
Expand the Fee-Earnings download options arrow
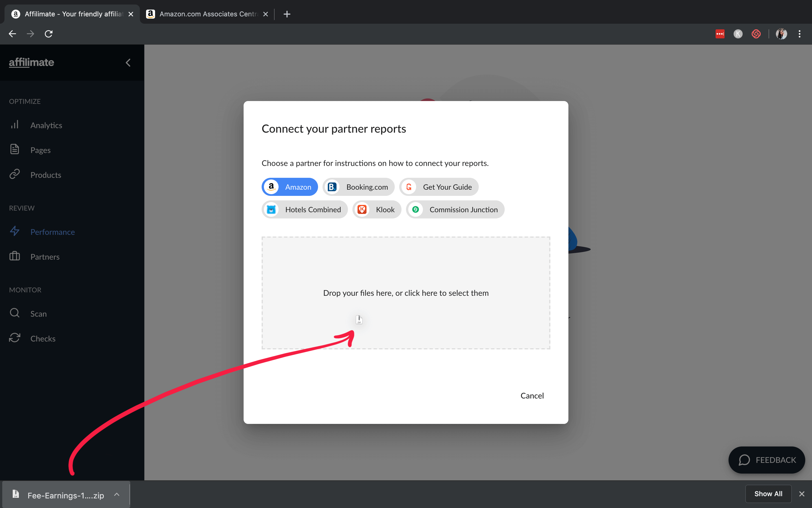tap(116, 494)
